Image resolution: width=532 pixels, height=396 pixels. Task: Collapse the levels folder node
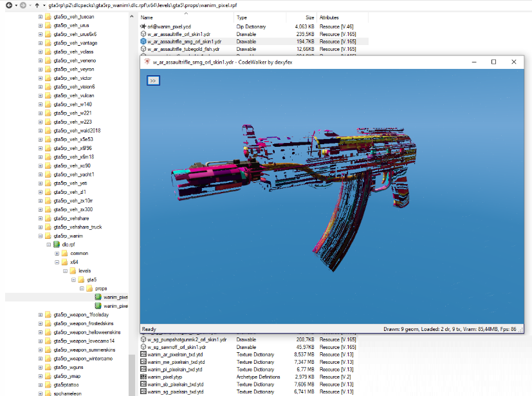pyautogui.click(x=65, y=270)
